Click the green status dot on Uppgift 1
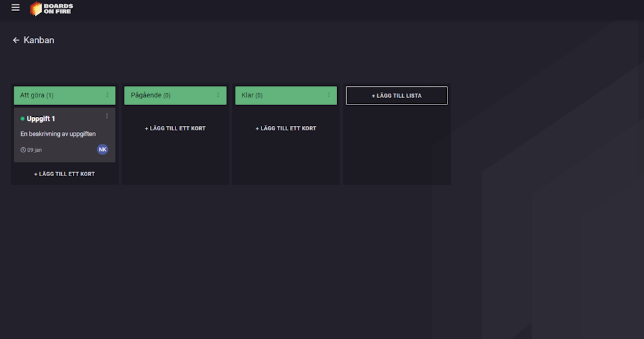Screen dimensions: 644x339 tap(22, 119)
